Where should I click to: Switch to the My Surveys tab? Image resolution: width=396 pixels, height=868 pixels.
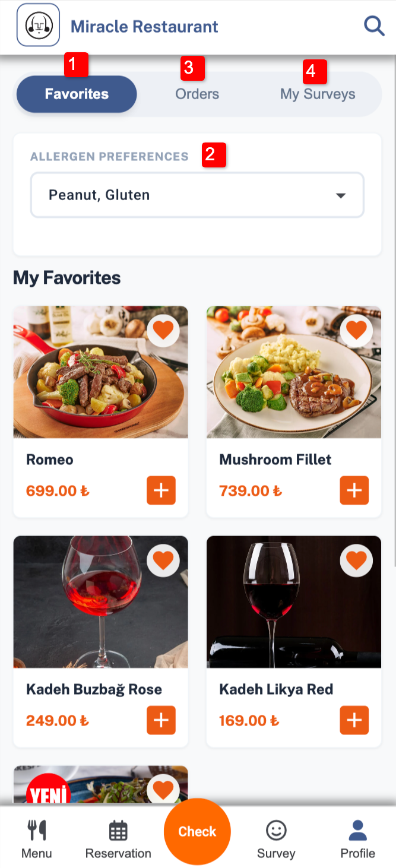[318, 94]
